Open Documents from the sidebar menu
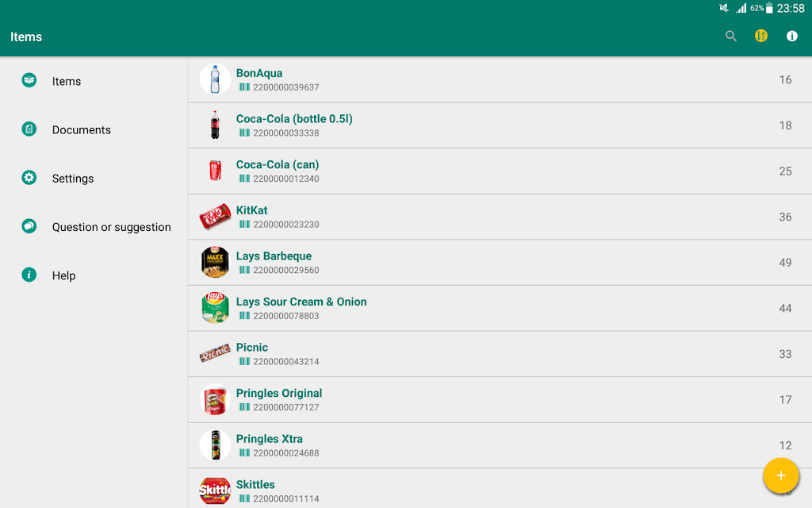Screen dimensions: 812x508 [82, 129]
